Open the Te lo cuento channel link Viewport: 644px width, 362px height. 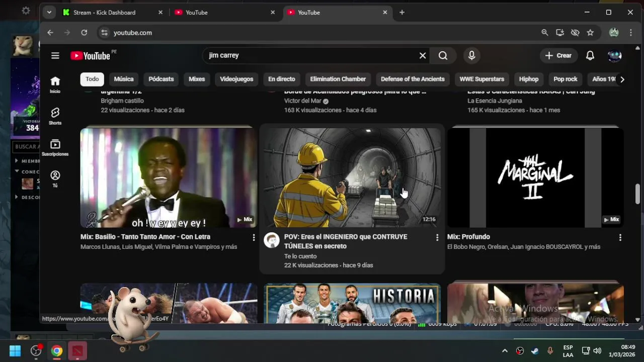[x=300, y=256]
